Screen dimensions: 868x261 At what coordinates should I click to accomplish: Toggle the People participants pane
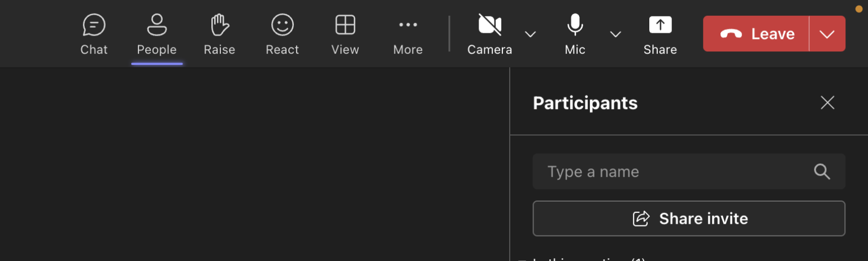[157, 34]
